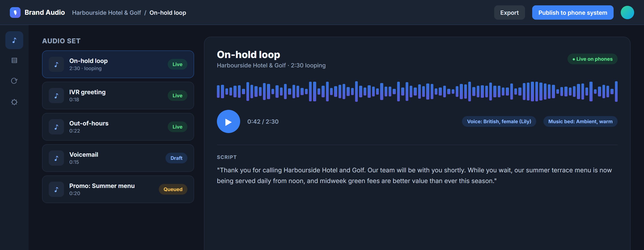The height and width of the screenshot is (250, 644).
Task: Play the On-hold loop audio
Action: point(228,121)
